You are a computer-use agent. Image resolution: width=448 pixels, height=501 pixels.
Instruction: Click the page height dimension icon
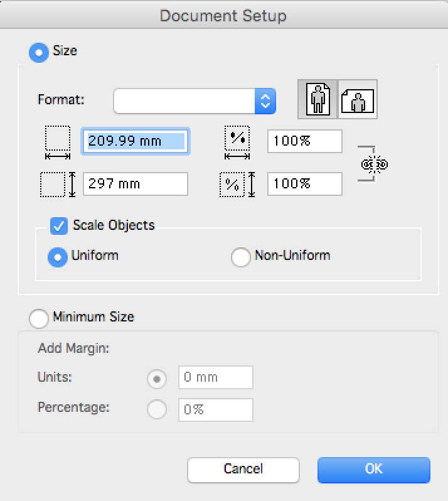coord(58,185)
